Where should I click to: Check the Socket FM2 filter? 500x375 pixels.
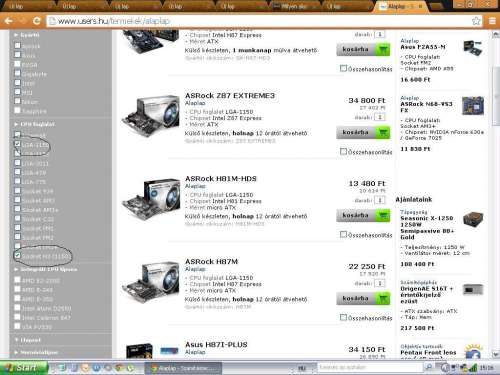click(17, 237)
